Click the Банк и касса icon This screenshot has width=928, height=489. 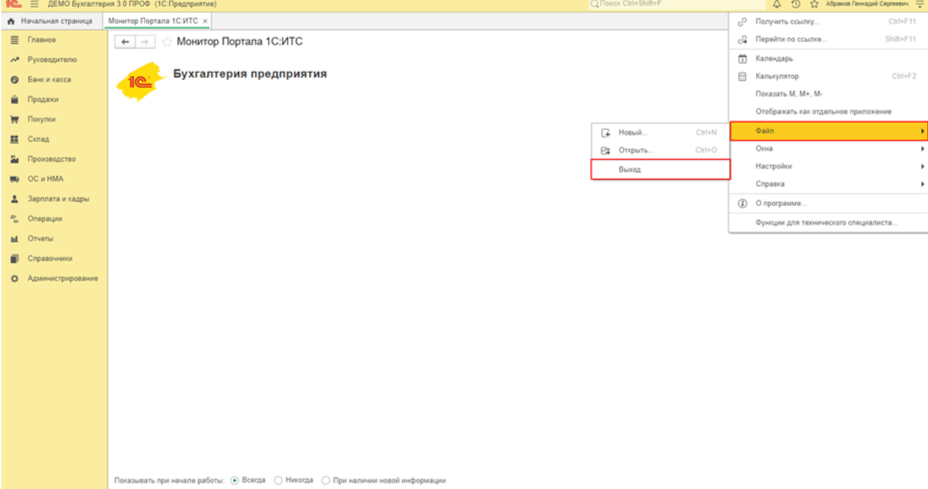click(x=14, y=80)
